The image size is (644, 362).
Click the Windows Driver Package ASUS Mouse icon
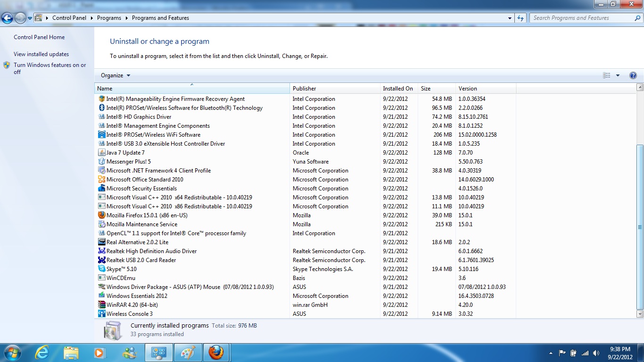101,287
